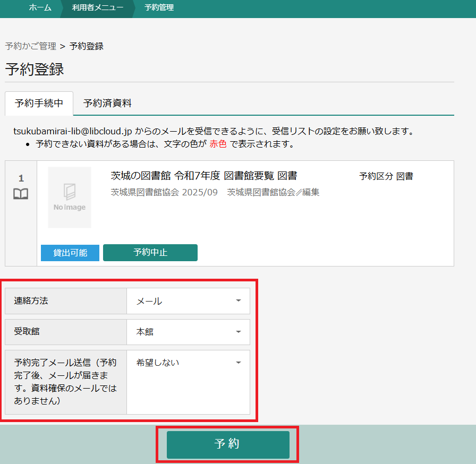
Task: Switch to the 予約済資料 tab
Action: 107,103
